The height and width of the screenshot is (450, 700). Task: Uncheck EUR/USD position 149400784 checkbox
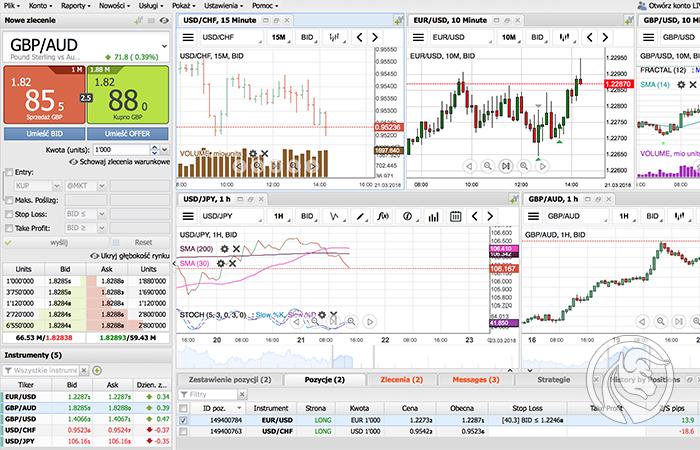coord(183,420)
